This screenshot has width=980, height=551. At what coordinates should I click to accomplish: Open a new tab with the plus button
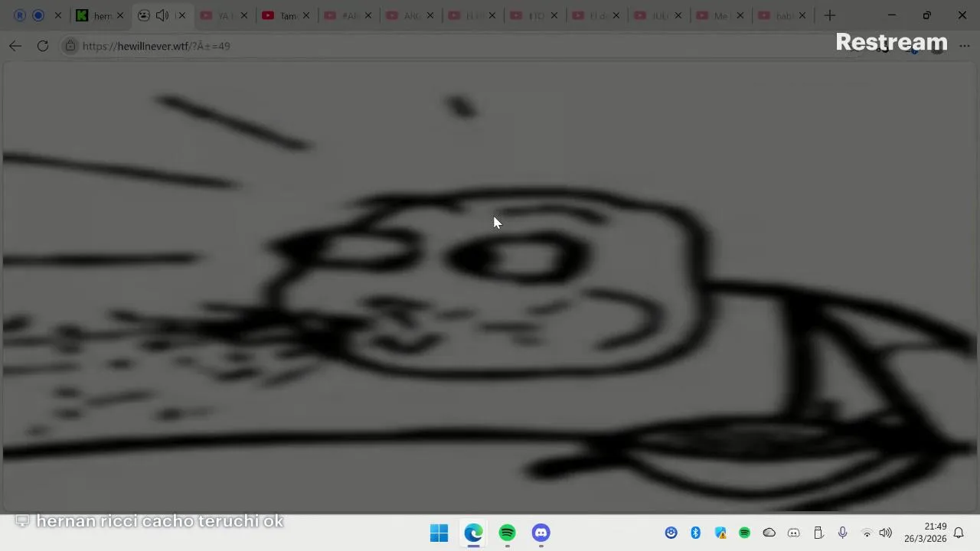click(830, 15)
